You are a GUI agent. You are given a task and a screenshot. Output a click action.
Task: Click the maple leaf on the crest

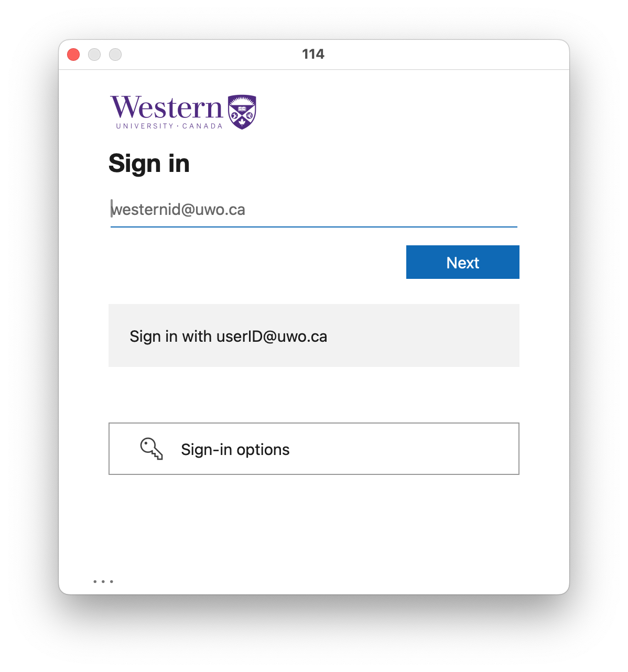tap(242, 122)
